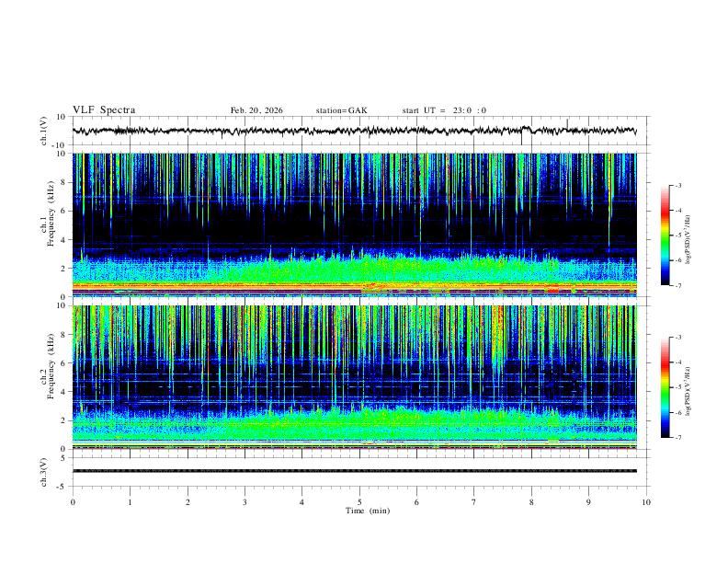728x563 pixels.
Task: Click time axis tick label "4"
Action: 302,502
